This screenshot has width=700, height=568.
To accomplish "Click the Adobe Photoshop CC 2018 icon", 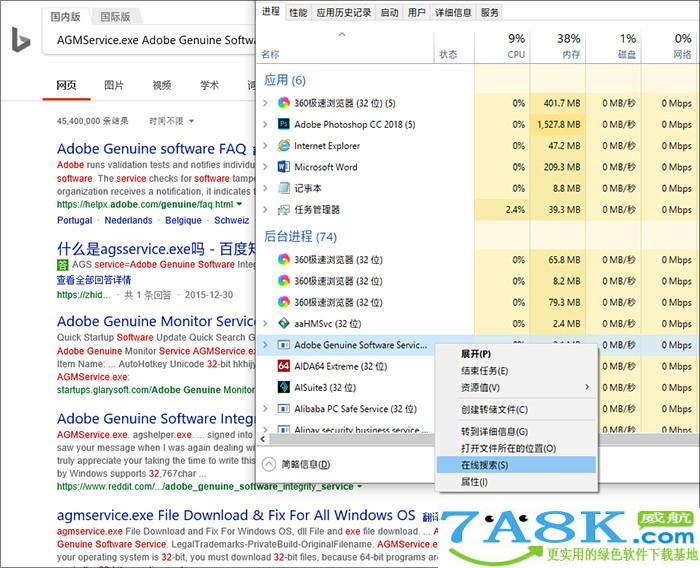I will [x=283, y=124].
